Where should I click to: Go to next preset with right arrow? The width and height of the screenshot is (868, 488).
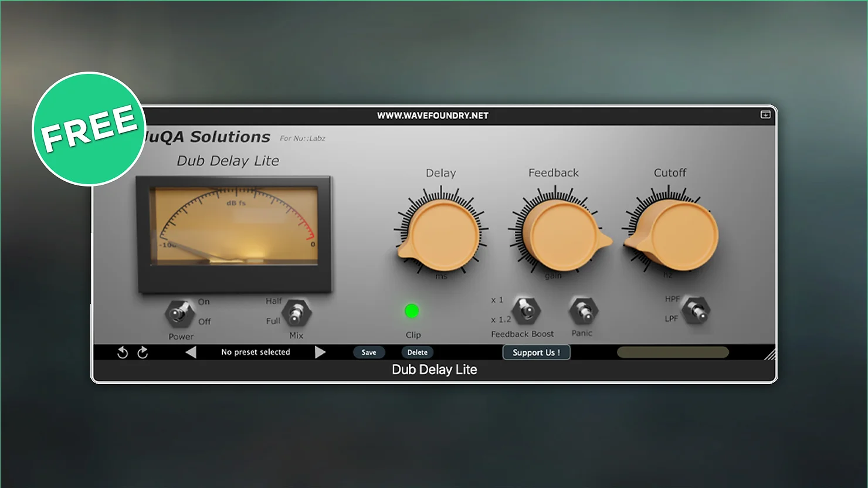click(320, 352)
